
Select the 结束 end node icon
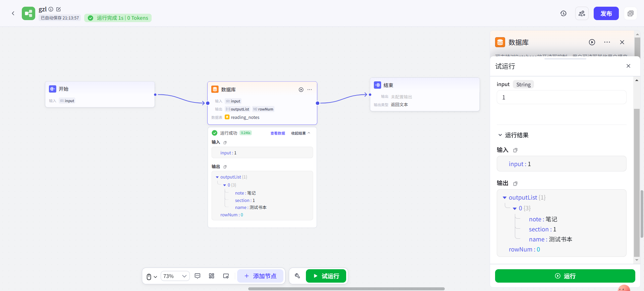click(378, 85)
